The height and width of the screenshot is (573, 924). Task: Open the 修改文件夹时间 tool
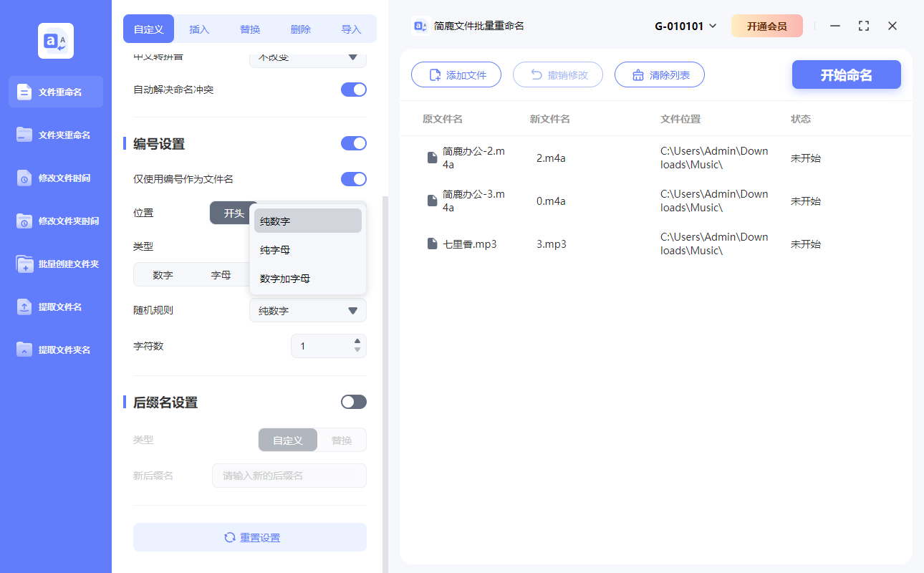[x=55, y=221]
